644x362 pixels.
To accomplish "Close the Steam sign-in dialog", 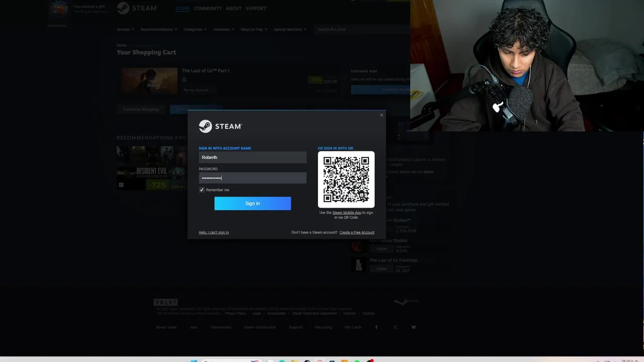I will (381, 115).
